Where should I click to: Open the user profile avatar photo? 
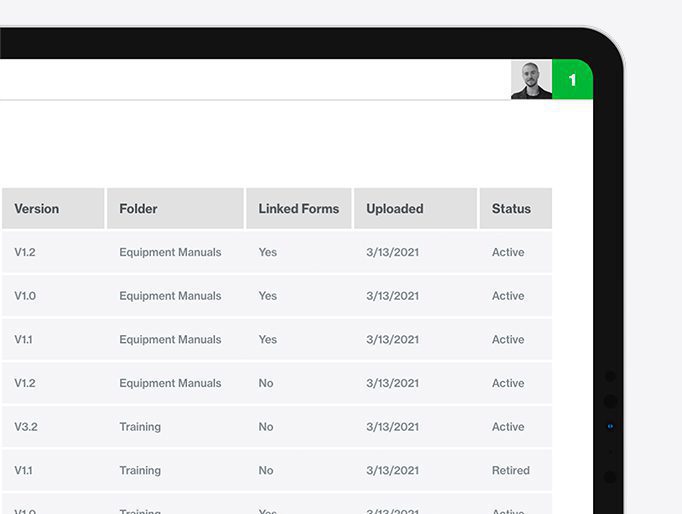pyautogui.click(x=531, y=80)
